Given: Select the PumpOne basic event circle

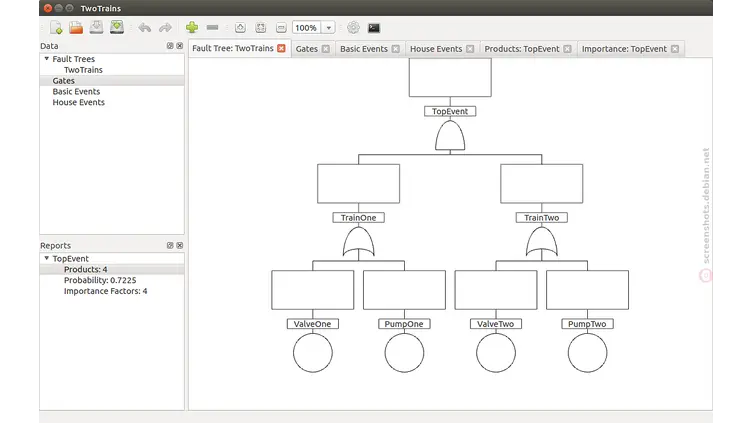Looking at the screenshot, I should (x=403, y=353).
